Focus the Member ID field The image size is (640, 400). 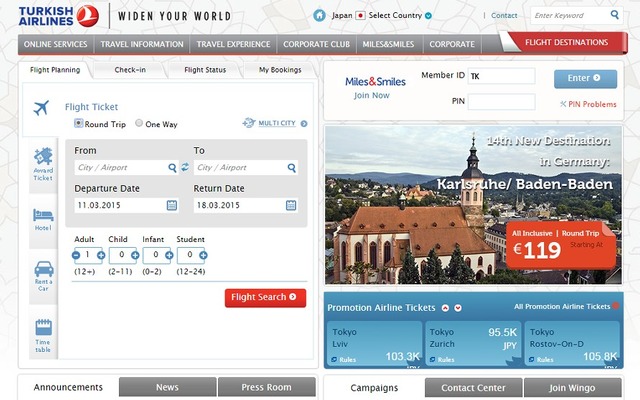pyautogui.click(x=501, y=76)
